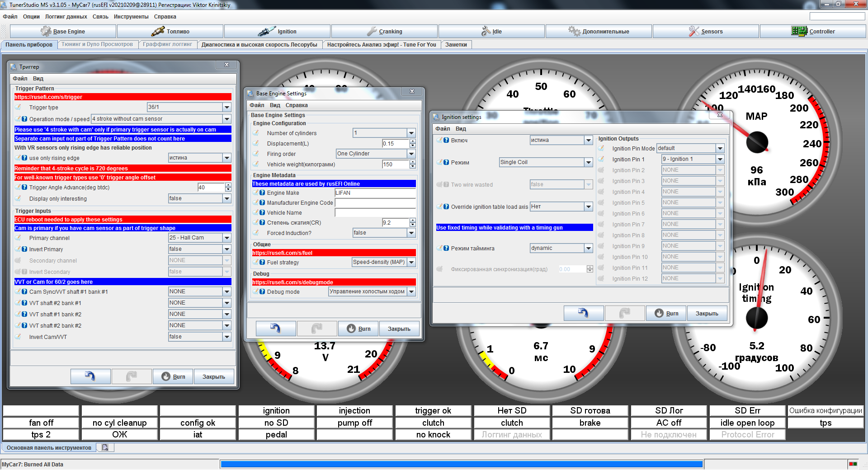Open Operation mode dropdown
Screen dimensions: 868x470
(x=161, y=119)
